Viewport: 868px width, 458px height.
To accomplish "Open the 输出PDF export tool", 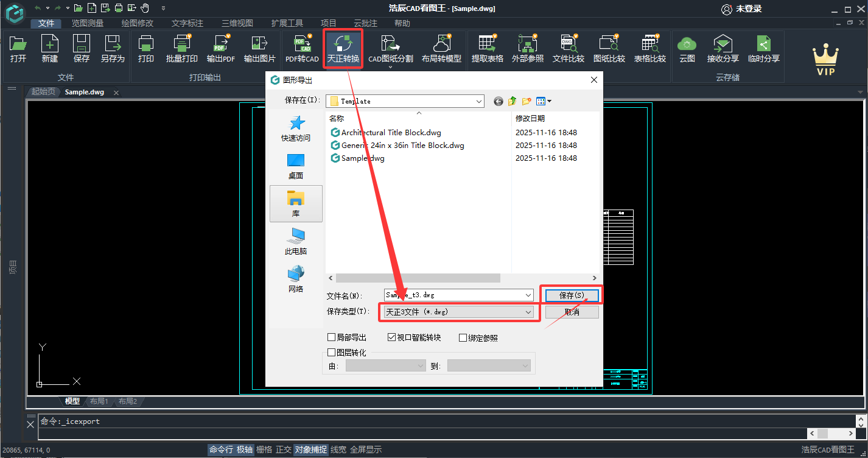I will coord(220,49).
